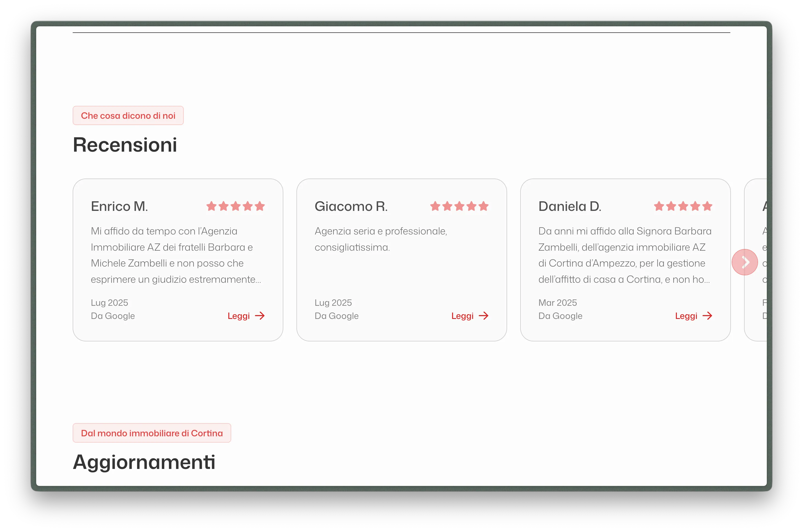Click the first star in Enrico M.'s rating

click(211, 206)
